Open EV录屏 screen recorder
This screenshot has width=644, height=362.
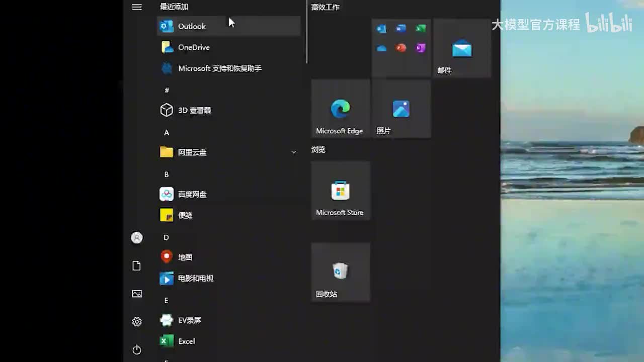[x=229, y=320]
